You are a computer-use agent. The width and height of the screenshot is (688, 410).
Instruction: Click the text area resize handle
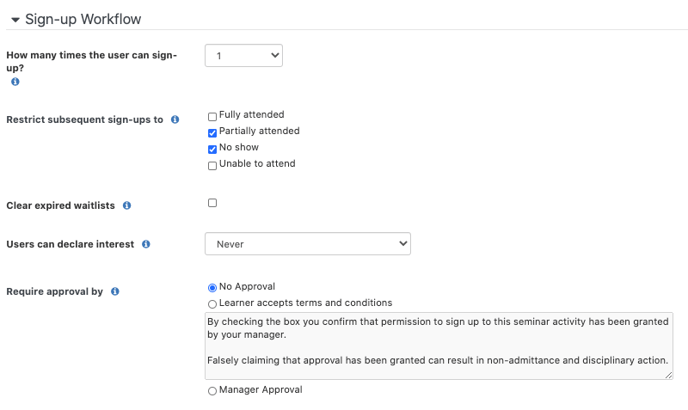[x=669, y=375]
